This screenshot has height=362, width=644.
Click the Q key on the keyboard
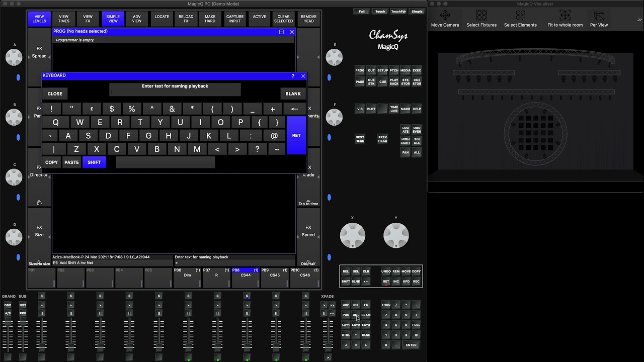tap(55, 122)
